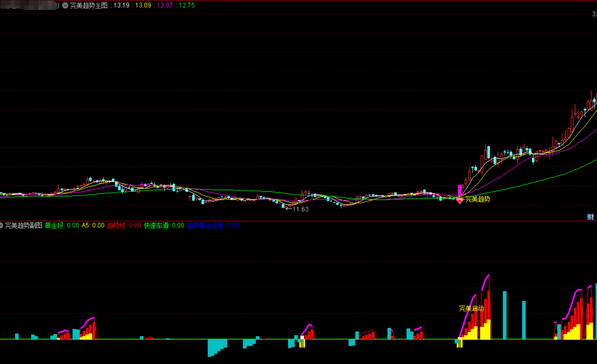This screenshot has width=597, height=364.
Task: Select the white 13.19 indicator value
Action: pos(121,5)
